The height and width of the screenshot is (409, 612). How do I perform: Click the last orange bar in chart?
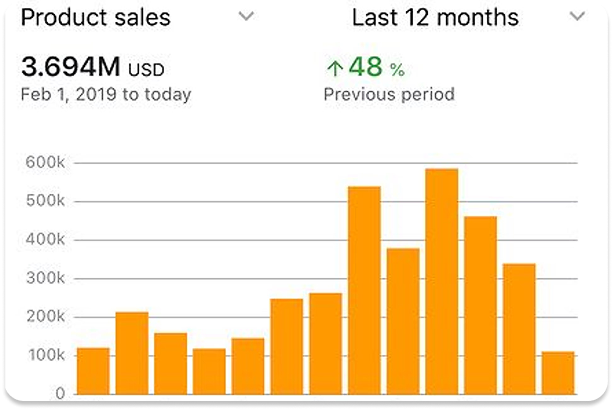(x=558, y=372)
